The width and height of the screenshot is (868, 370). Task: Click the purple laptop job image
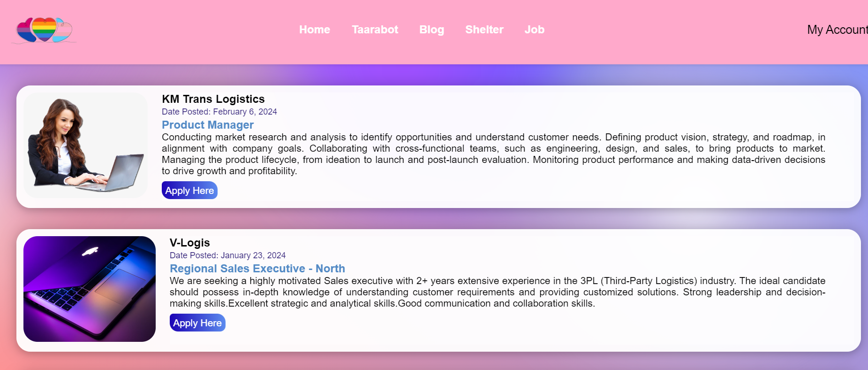tap(90, 289)
